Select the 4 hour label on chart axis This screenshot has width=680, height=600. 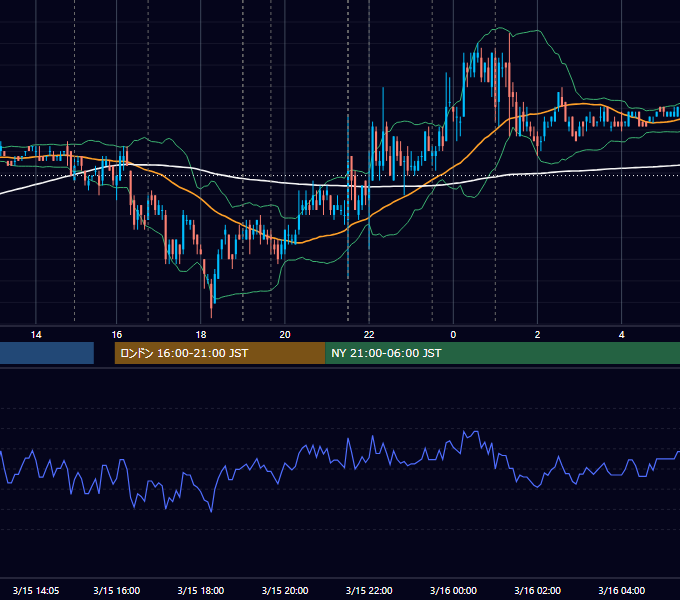pyautogui.click(x=621, y=335)
